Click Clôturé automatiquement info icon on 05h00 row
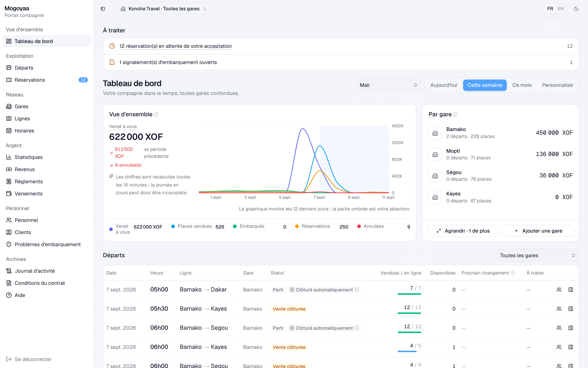The width and height of the screenshot is (588, 368). point(357,290)
